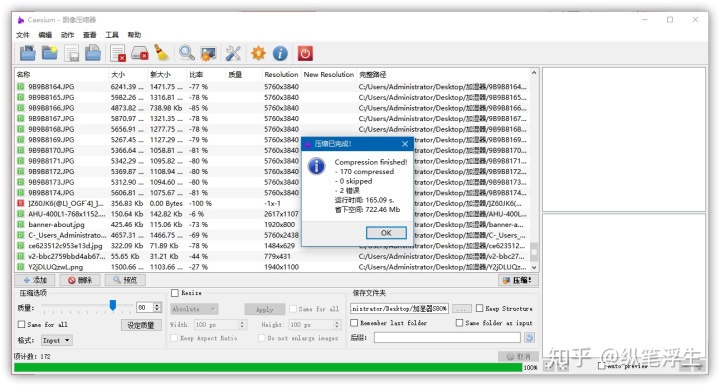Check Same folder as input option

click(x=459, y=323)
